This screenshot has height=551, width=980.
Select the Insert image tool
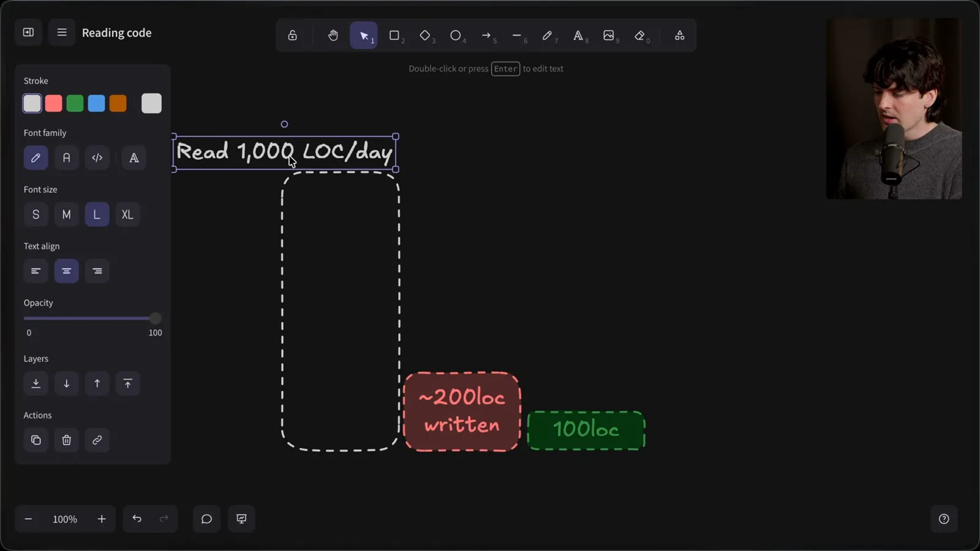tap(609, 36)
